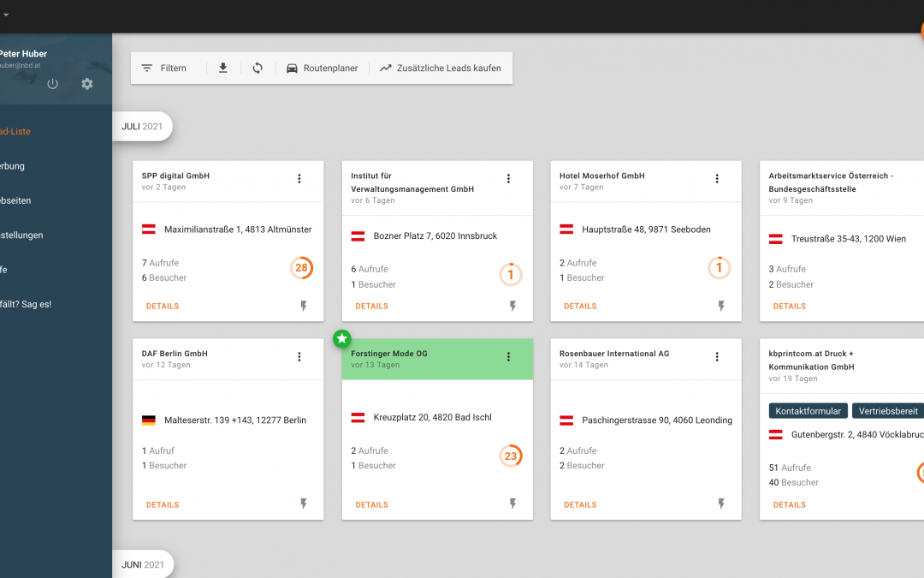
Task: Click the Vertriebsbereit tag
Action: point(888,411)
